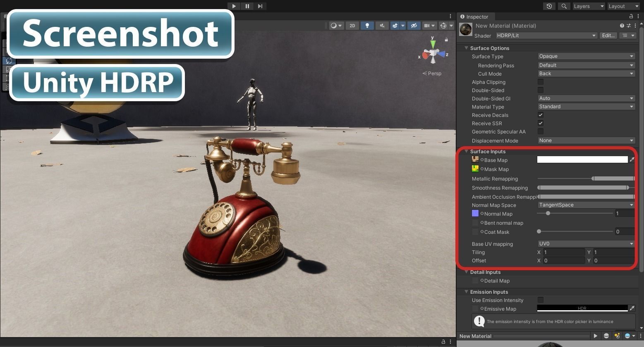Toggle scene lighting lightbulb icon
Viewport: 644px width, 347px height.
tap(367, 26)
